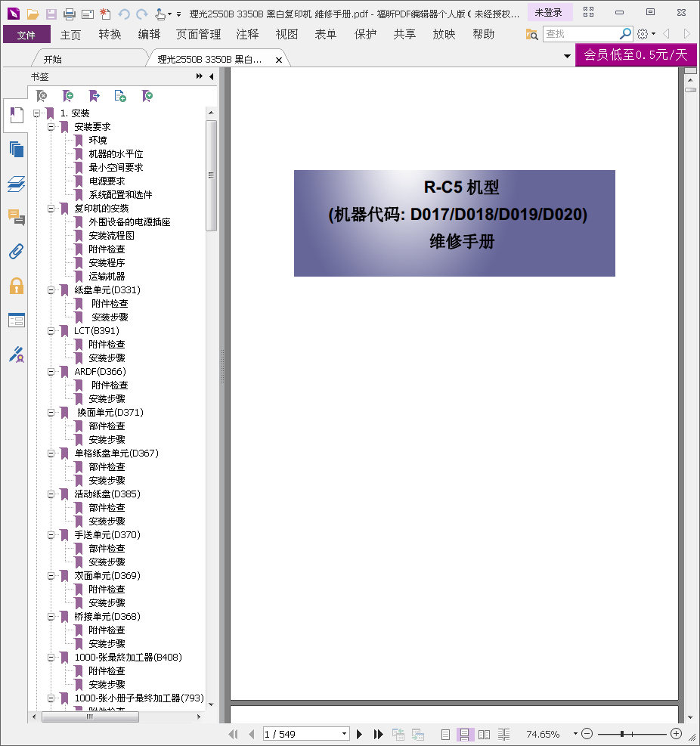Screen dimensions: 700x746
Task: Open the comments panel icon
Action: click(x=16, y=218)
